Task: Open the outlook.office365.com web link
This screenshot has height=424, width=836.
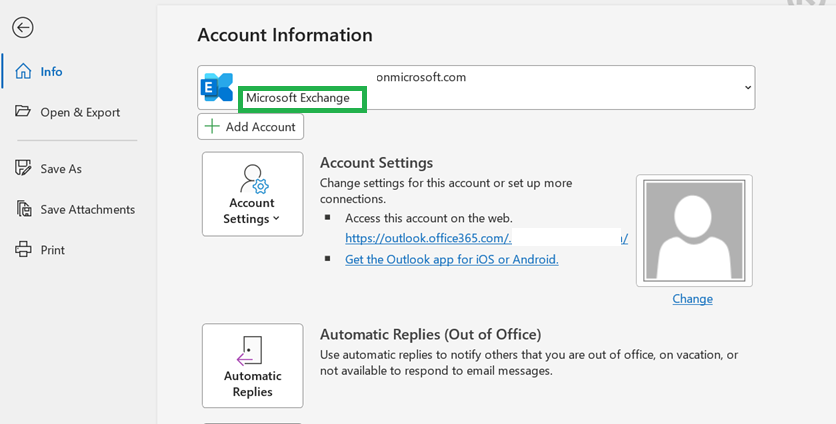Action: 486,238
